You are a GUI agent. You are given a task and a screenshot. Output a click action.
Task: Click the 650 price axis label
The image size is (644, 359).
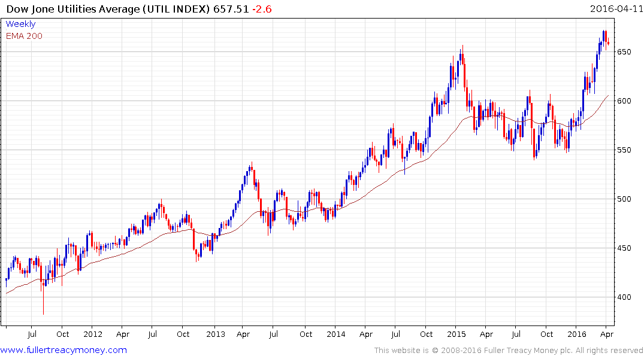tap(624, 52)
